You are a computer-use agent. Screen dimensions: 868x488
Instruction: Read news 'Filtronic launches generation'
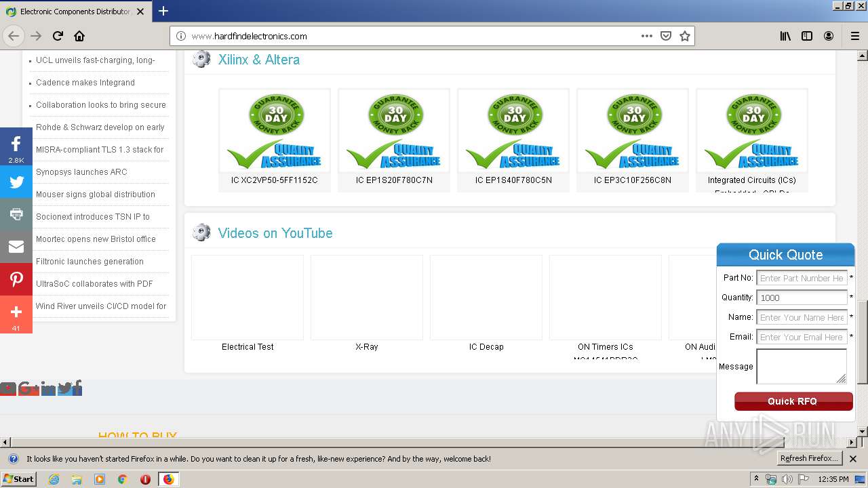click(x=90, y=262)
